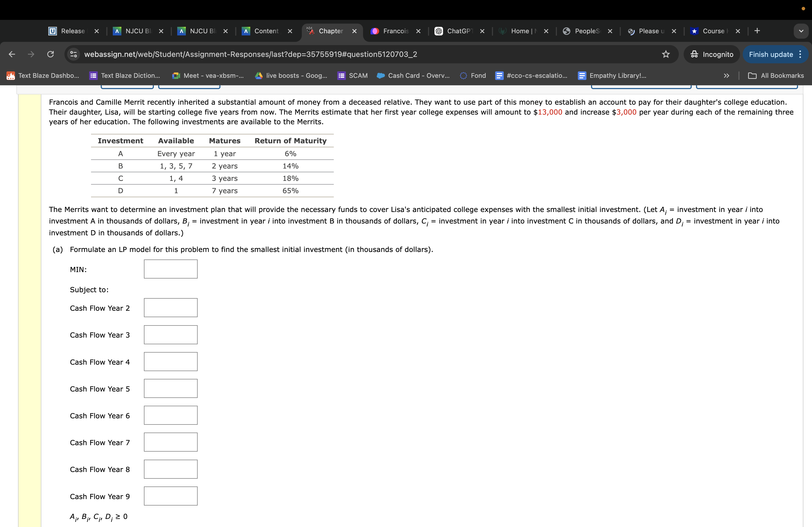Reload the current WebAssign page

coord(50,54)
